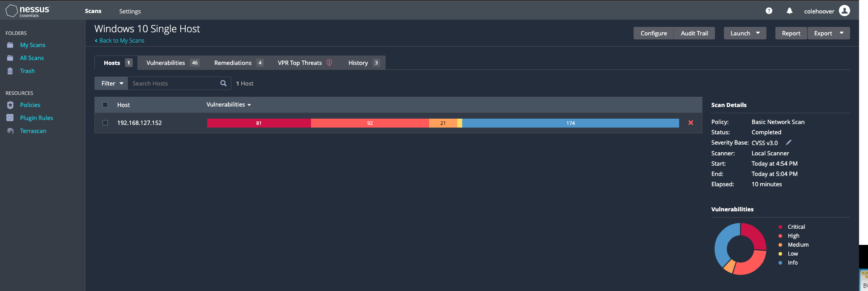The image size is (868, 291).
Task: Expand the Export dropdown arrow
Action: coord(842,33)
